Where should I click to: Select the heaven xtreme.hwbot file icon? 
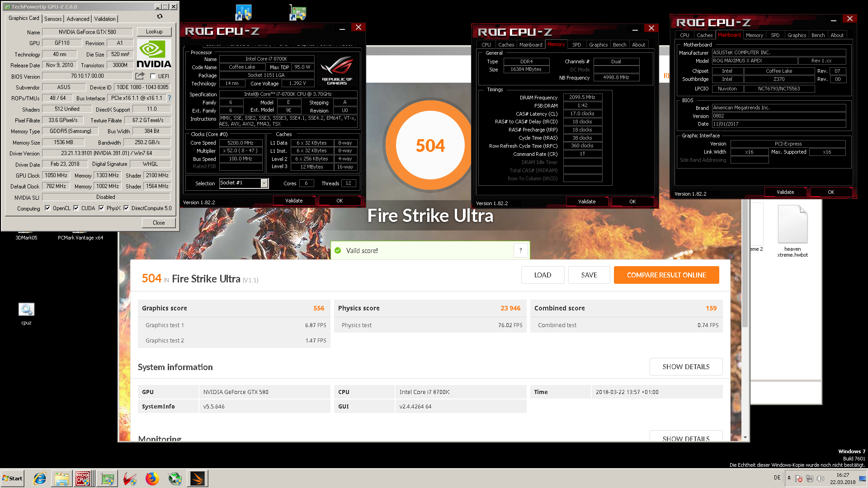793,225
